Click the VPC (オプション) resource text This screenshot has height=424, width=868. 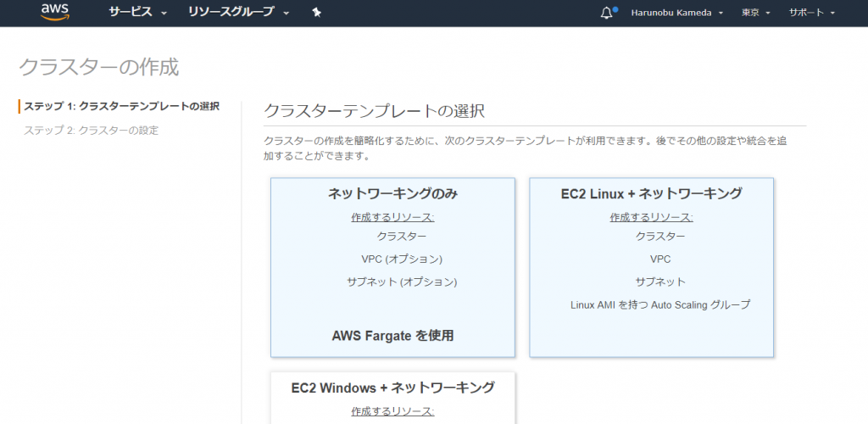[402, 259]
